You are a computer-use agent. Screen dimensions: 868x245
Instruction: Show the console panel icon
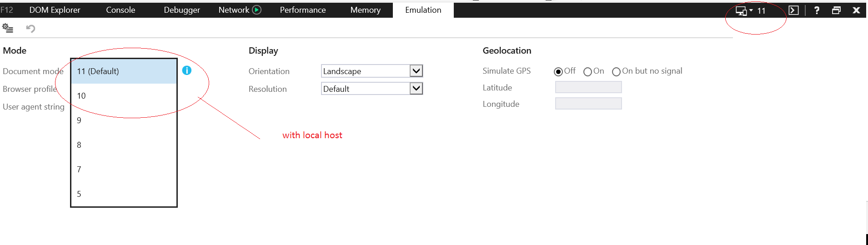tap(793, 10)
